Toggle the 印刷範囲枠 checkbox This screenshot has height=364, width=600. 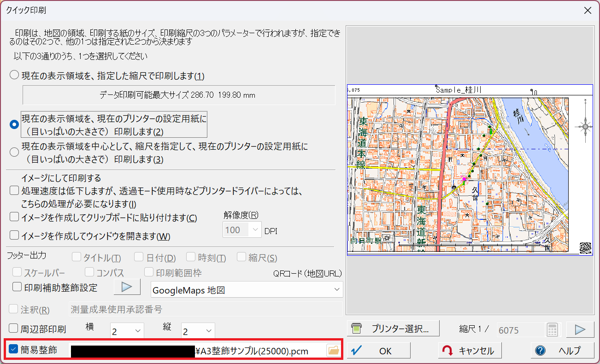(149, 272)
